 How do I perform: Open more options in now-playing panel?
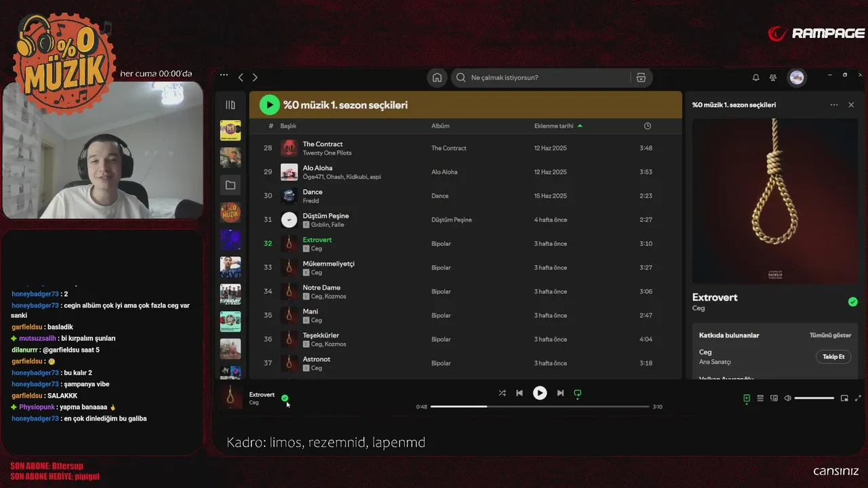[x=834, y=105]
